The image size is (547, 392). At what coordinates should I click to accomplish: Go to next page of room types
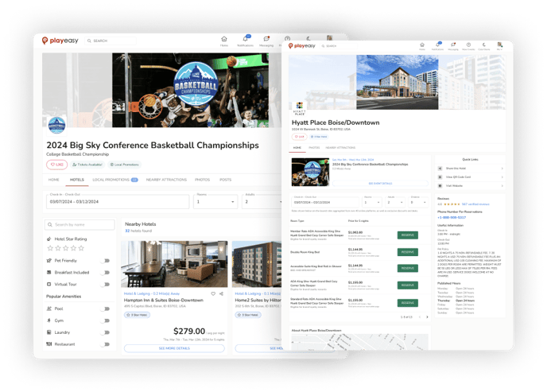point(427,317)
